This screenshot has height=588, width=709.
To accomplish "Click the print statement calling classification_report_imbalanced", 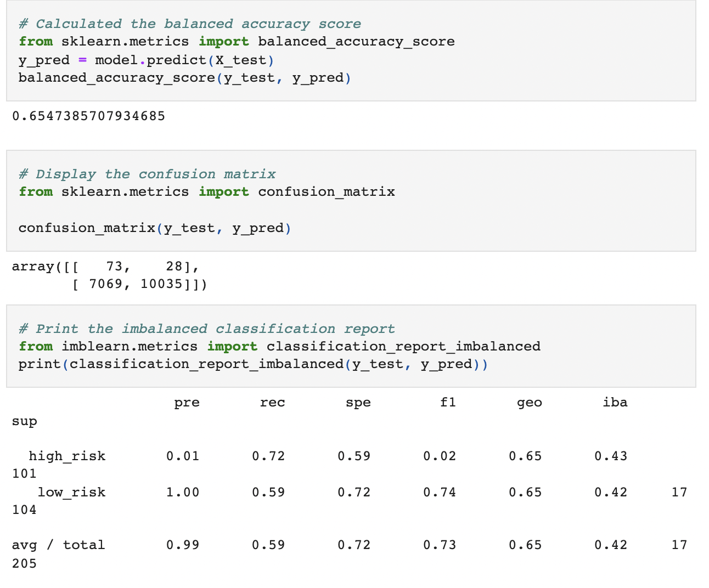I will point(252,364).
